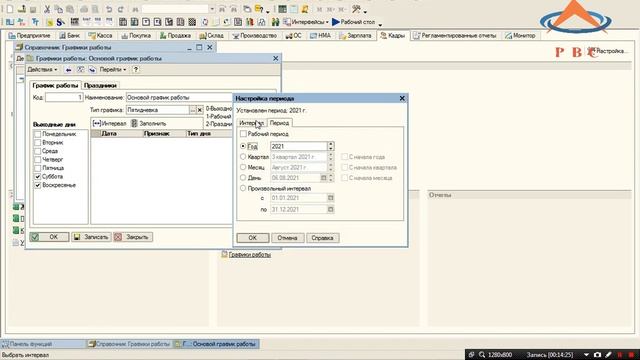Click Записать button in schedule form
Screen dimensions: 640x360
click(91, 237)
